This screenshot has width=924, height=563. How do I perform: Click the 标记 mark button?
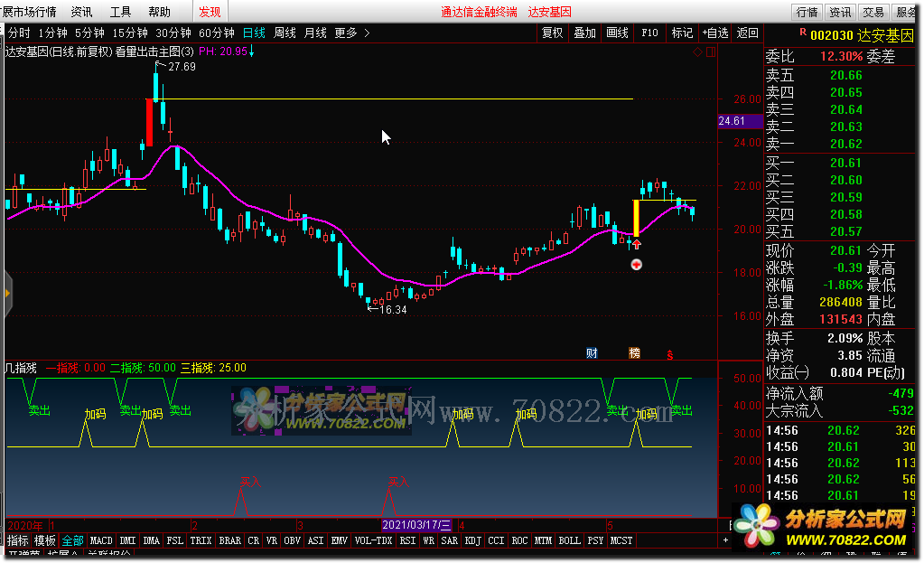pos(682,33)
